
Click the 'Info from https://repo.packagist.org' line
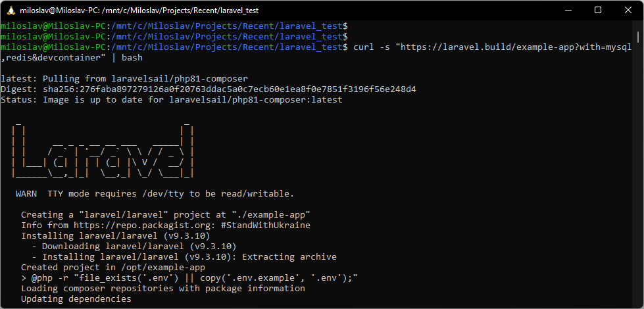click(x=166, y=226)
